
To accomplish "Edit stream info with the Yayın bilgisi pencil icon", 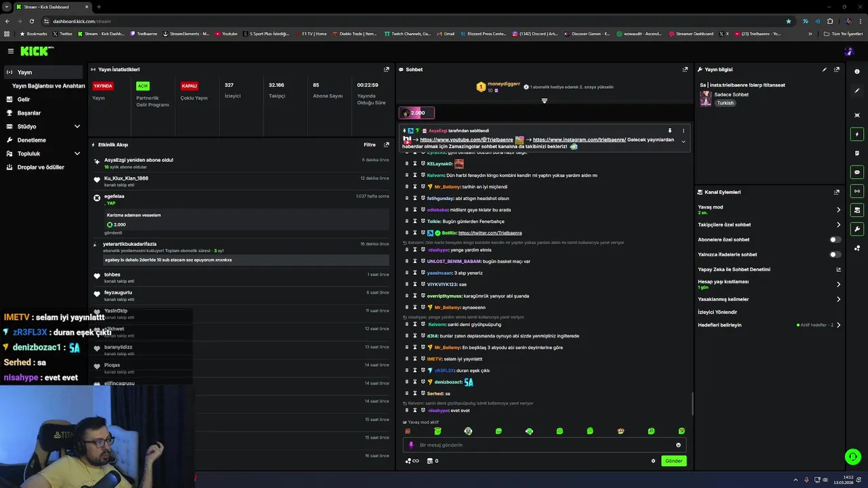I will (825, 69).
